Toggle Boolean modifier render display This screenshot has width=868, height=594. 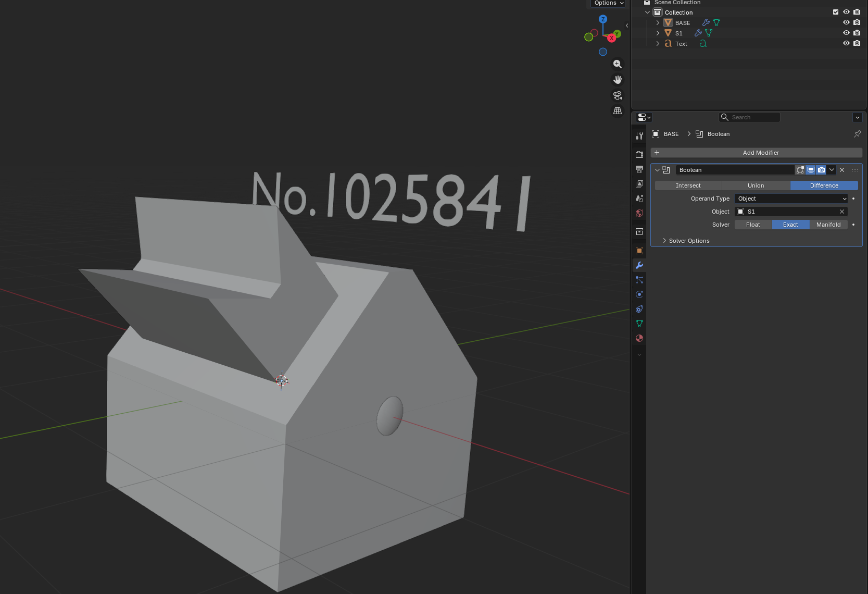821,170
